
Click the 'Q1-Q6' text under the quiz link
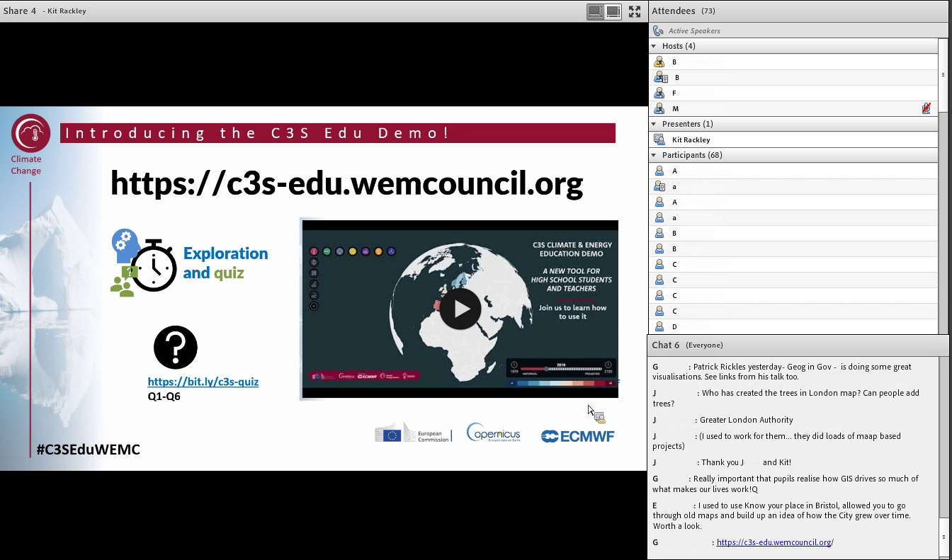click(x=164, y=396)
